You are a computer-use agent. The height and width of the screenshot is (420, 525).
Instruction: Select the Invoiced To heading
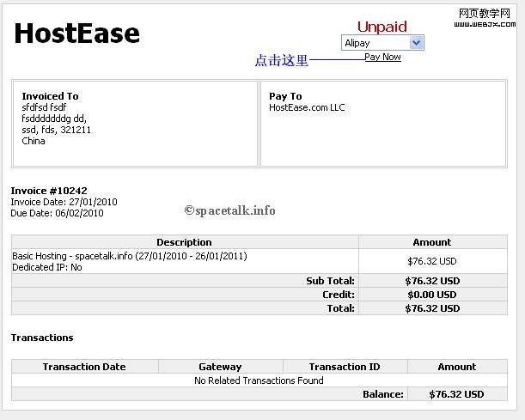point(50,96)
